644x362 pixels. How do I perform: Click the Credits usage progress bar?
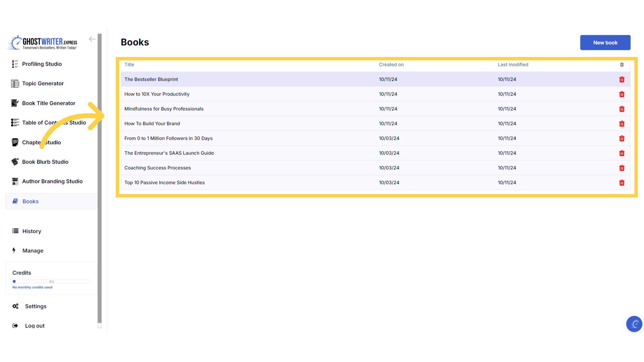pyautogui.click(x=51, y=282)
